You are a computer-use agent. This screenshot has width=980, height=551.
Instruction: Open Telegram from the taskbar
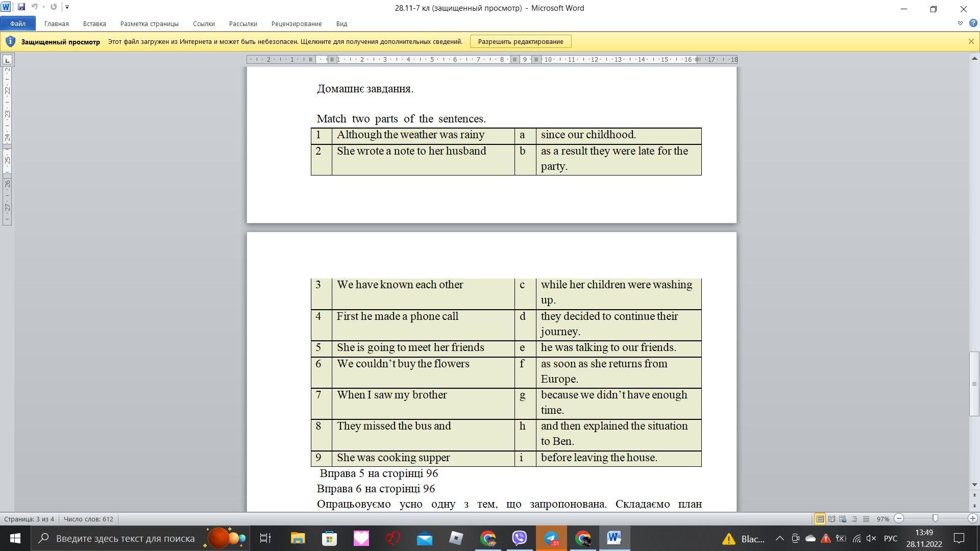(551, 538)
